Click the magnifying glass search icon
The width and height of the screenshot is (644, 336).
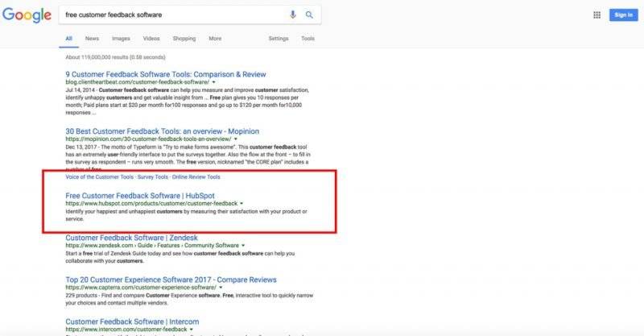309,15
